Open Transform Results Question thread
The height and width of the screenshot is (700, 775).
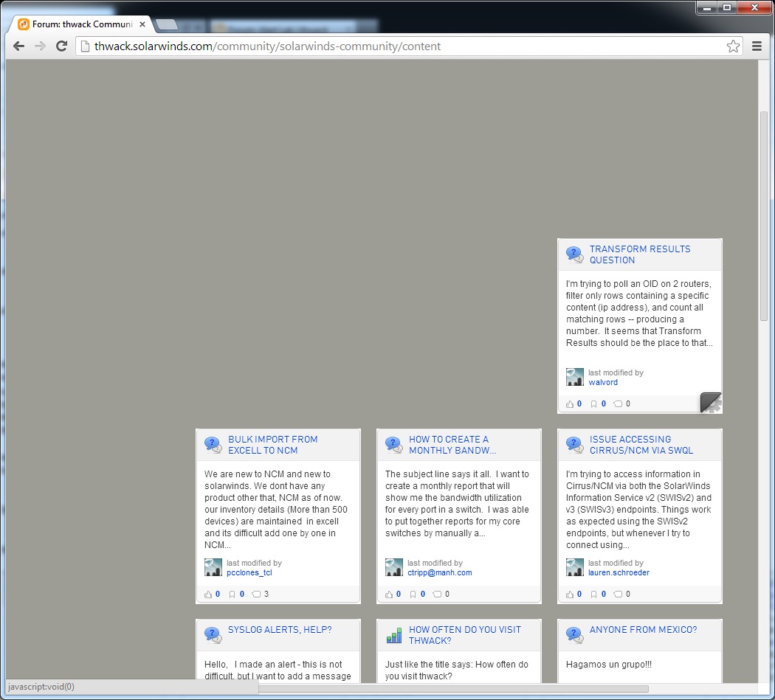(x=640, y=254)
